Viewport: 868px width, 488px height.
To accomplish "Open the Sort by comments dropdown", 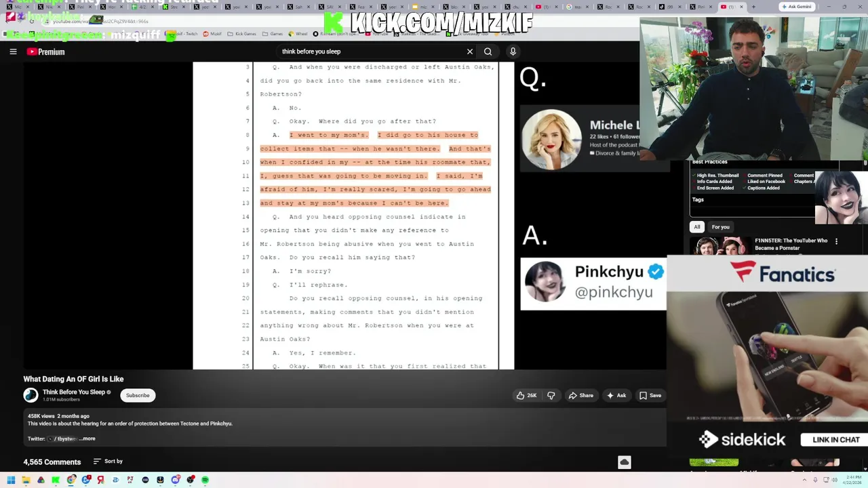I will tap(108, 462).
